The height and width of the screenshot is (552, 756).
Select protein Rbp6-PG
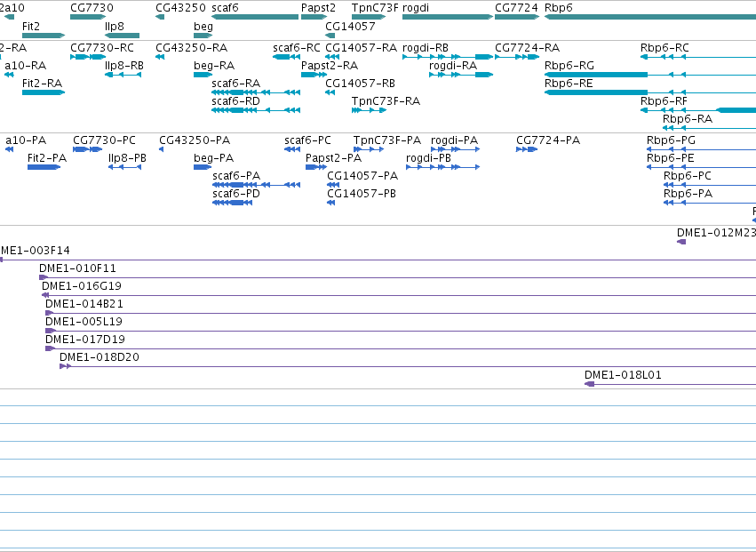point(701,149)
